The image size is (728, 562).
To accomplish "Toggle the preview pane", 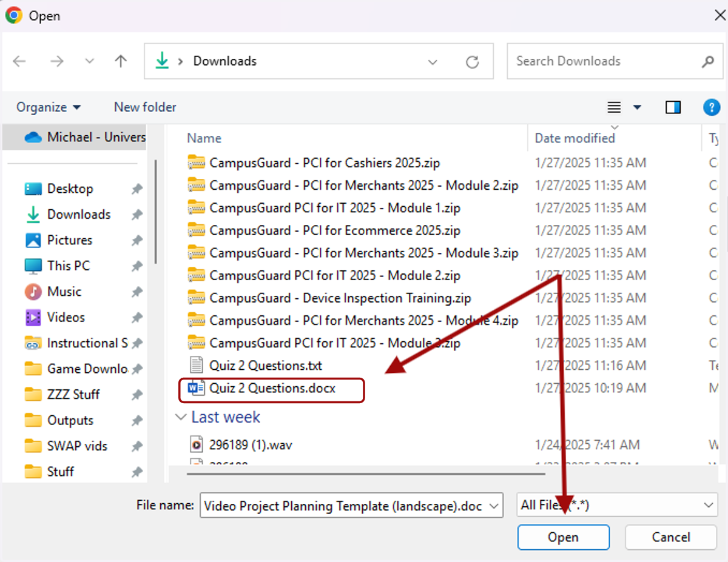I will coord(673,107).
